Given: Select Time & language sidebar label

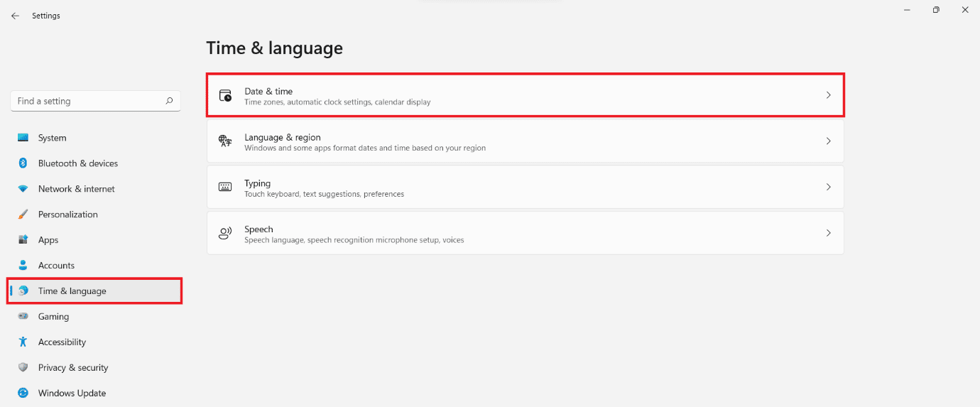Looking at the screenshot, I should [72, 291].
